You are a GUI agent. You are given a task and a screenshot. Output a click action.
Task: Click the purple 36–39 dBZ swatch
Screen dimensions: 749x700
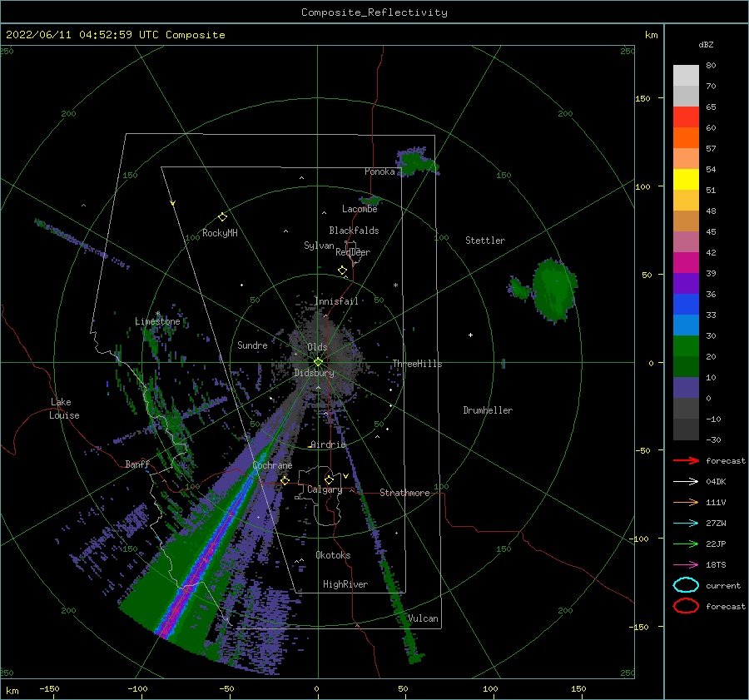(x=686, y=283)
